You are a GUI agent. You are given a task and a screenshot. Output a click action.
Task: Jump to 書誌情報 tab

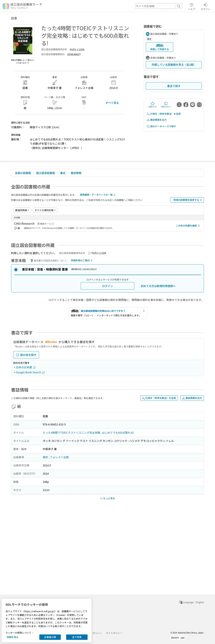[x=76, y=173]
